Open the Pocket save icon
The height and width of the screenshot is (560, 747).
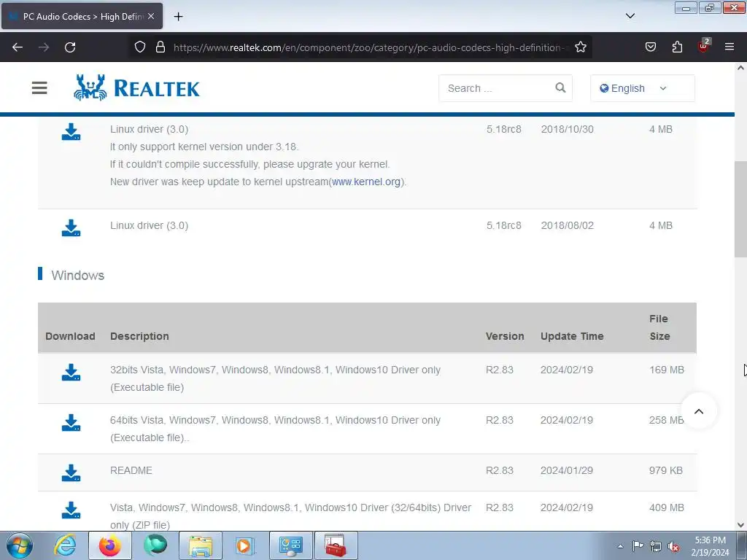click(650, 47)
